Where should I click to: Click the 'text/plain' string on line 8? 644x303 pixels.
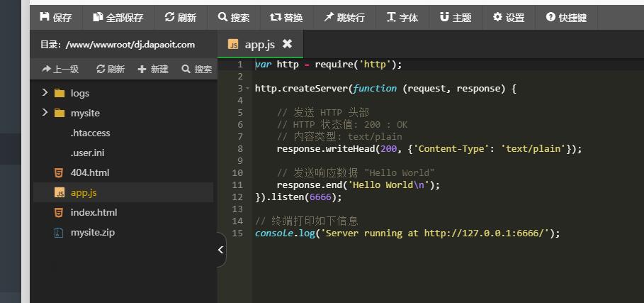click(x=533, y=148)
